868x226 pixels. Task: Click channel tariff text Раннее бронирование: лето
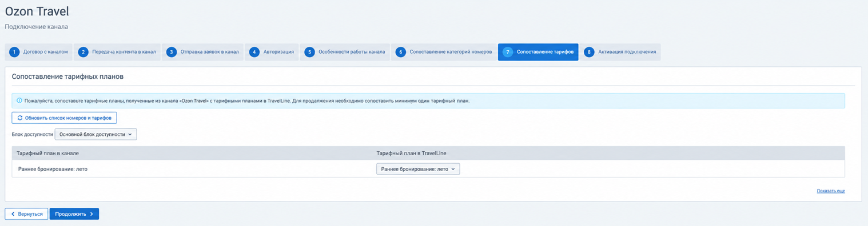pyautogui.click(x=53, y=169)
